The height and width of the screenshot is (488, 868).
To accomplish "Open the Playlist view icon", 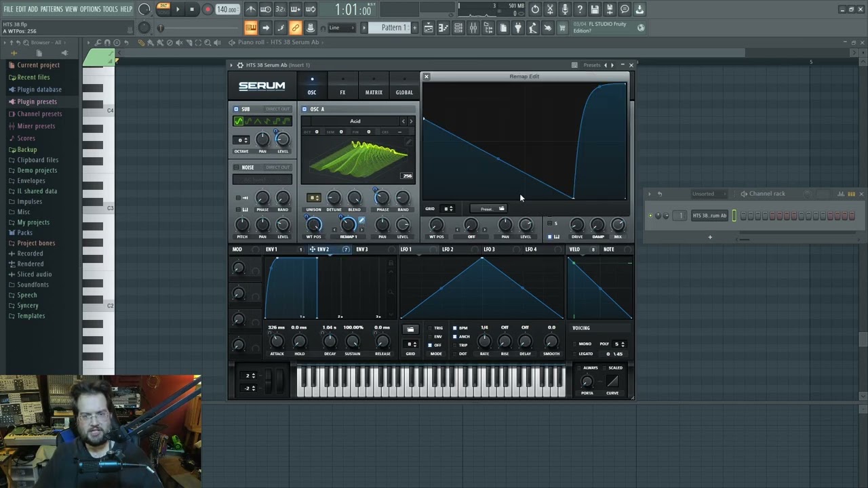I will pos(429,28).
